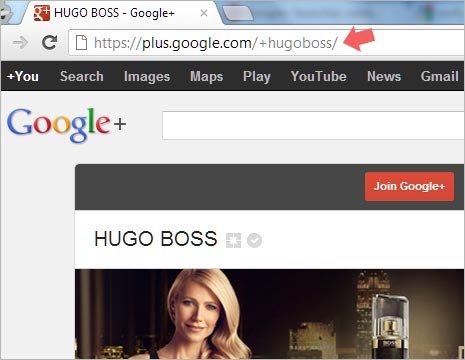465x360 pixels.
Task: Click the Join Google+ button
Action: (x=409, y=186)
